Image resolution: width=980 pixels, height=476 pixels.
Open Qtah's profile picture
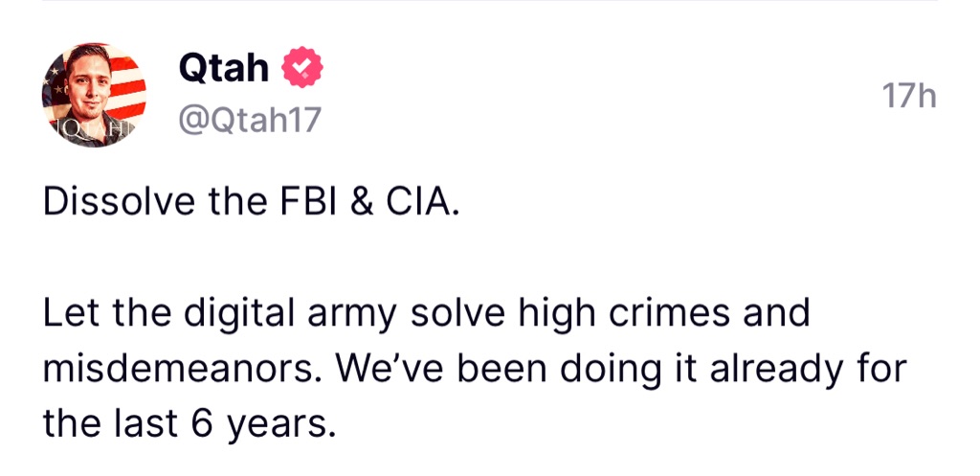[94, 94]
